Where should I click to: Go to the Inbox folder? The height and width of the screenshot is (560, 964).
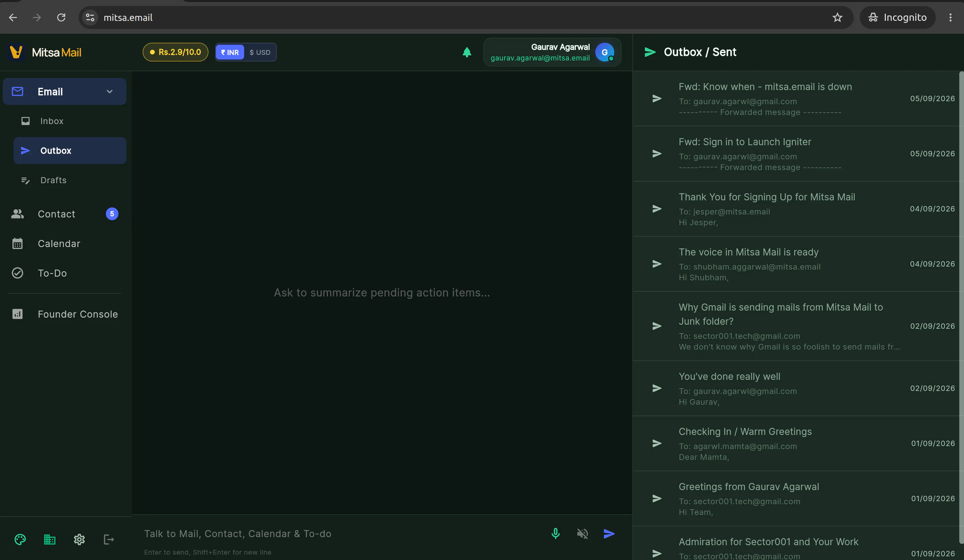pyautogui.click(x=70, y=121)
